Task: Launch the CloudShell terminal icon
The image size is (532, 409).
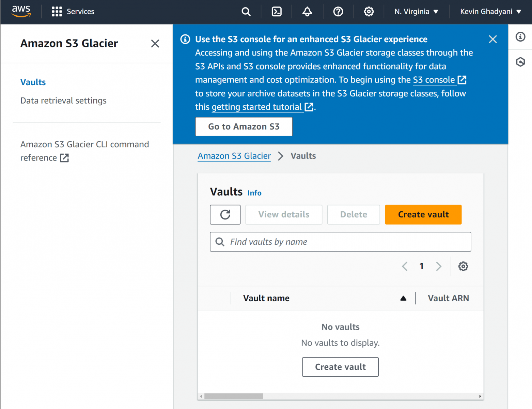Action: tap(277, 12)
